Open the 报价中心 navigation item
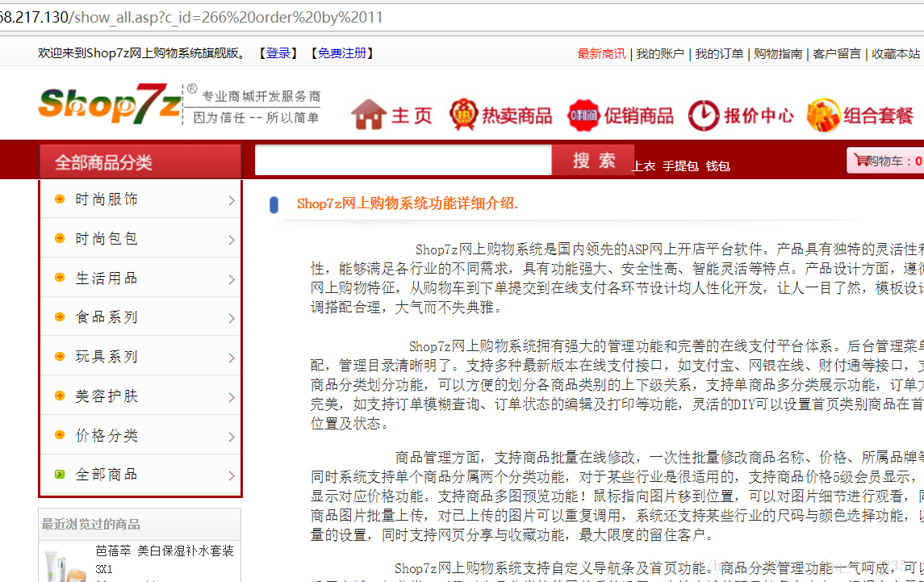Screen dimensions: 924x582 click(759, 115)
